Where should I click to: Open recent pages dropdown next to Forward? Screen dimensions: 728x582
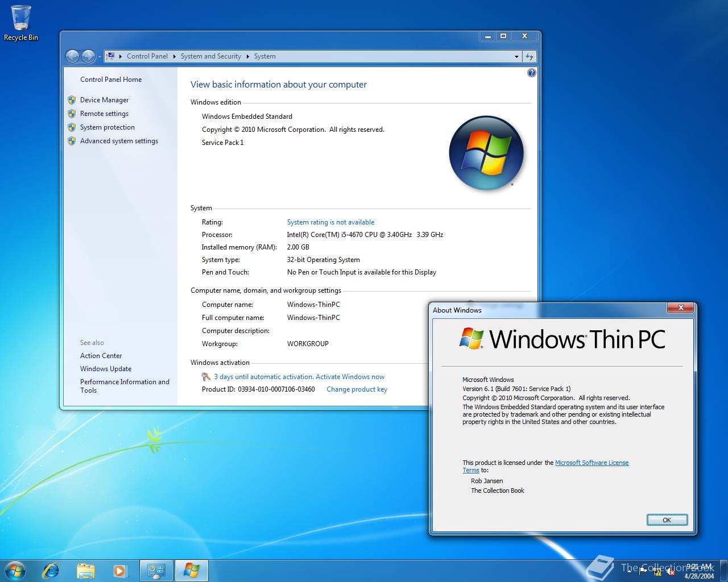click(x=100, y=57)
